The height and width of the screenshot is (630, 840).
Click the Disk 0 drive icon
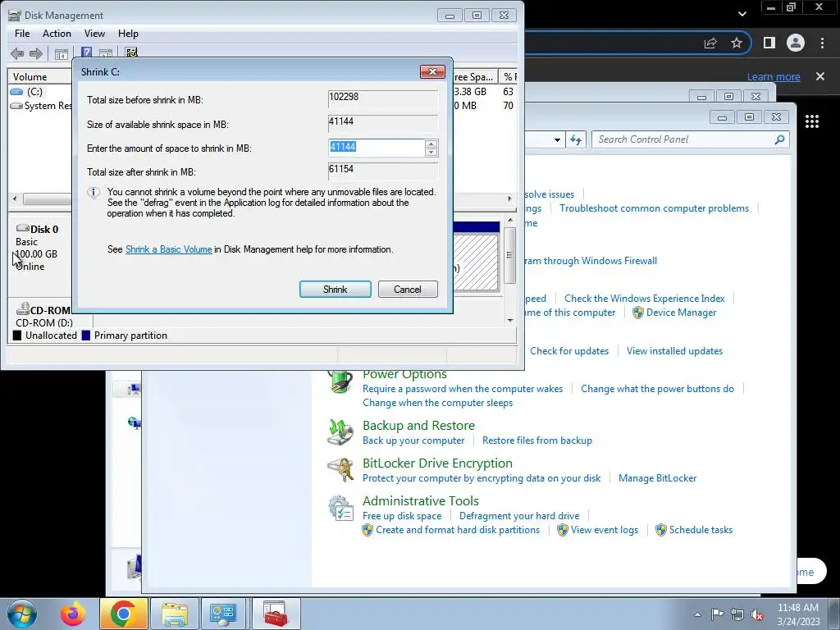22,228
